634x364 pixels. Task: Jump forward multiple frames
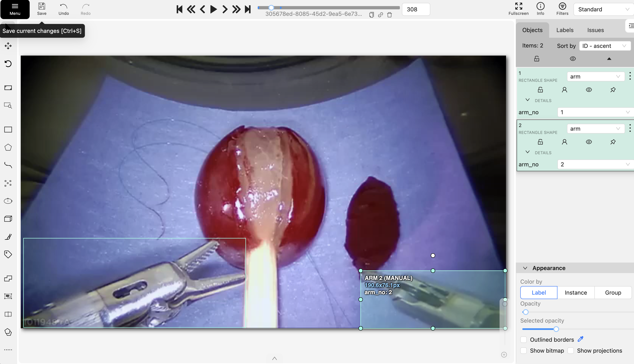pyautogui.click(x=236, y=9)
